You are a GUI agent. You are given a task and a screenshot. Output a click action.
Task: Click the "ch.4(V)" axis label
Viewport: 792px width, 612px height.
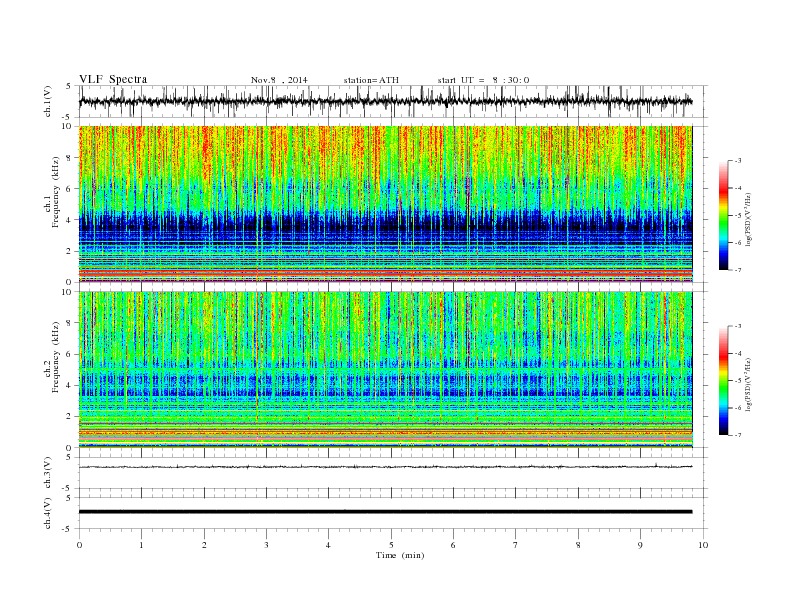pyautogui.click(x=48, y=513)
